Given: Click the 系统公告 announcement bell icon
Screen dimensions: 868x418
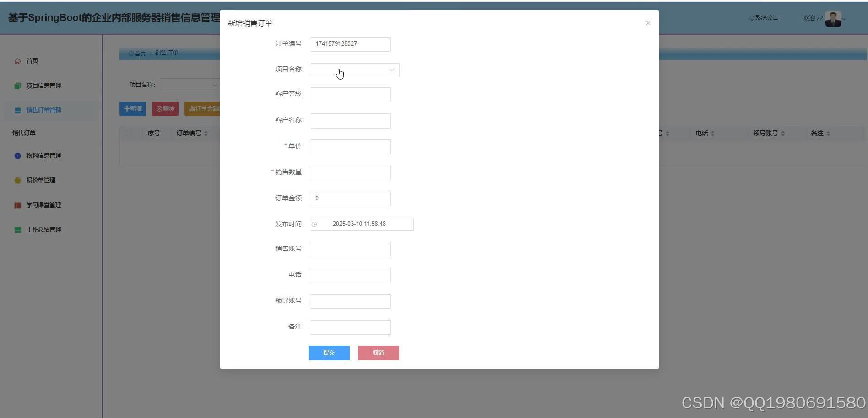Looking at the screenshot, I should pos(751,18).
